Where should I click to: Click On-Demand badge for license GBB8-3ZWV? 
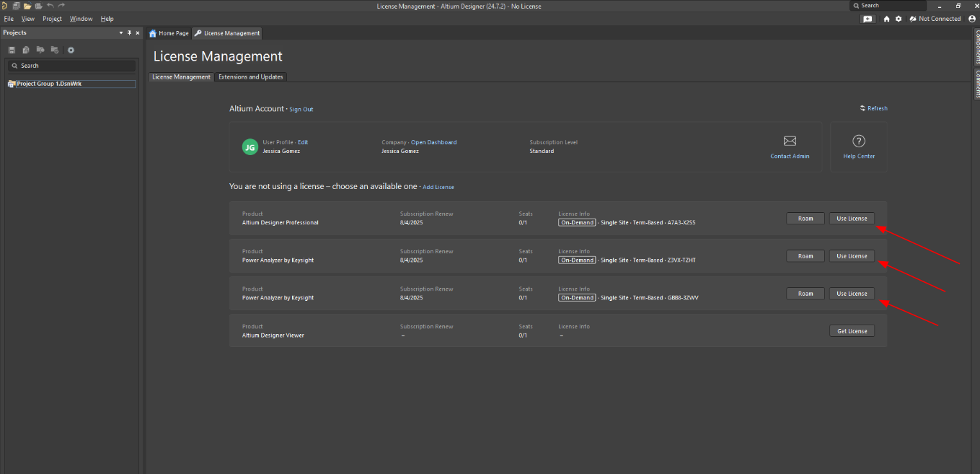(x=577, y=298)
